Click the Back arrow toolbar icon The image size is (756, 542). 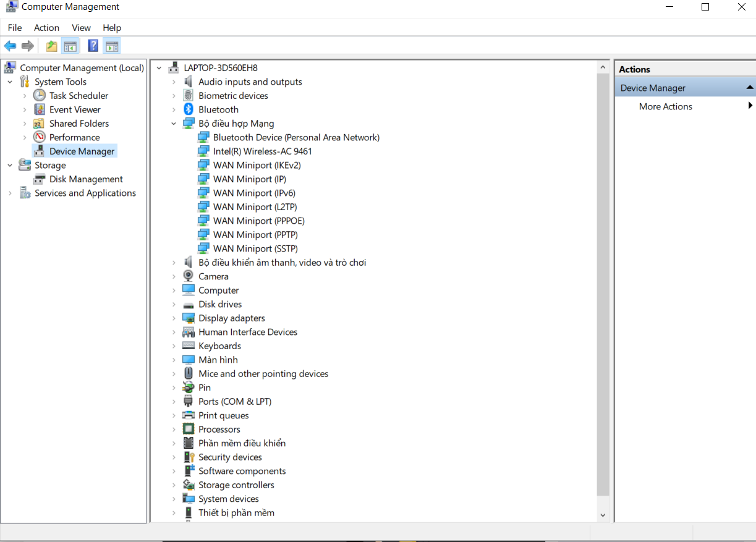(10, 46)
